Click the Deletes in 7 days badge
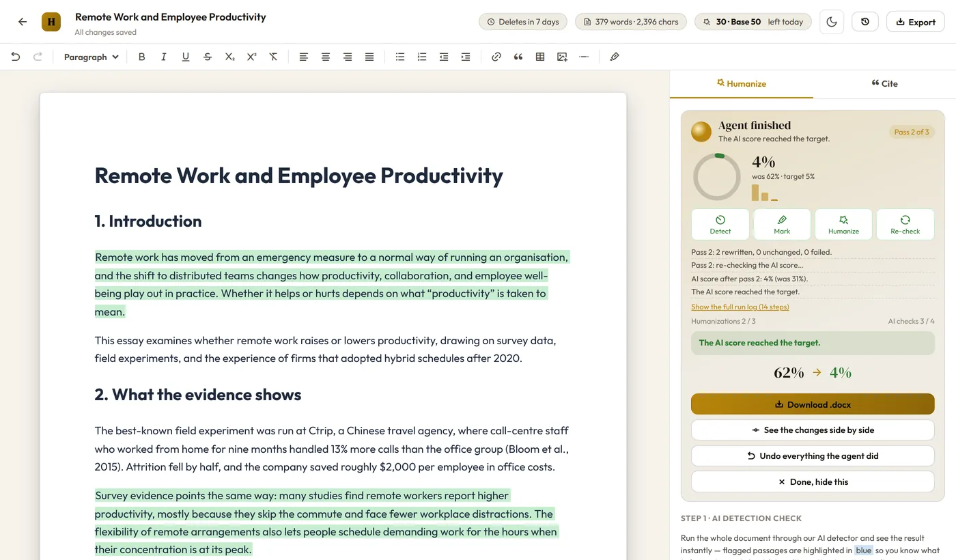Viewport: 956px width, 560px height. point(523,22)
